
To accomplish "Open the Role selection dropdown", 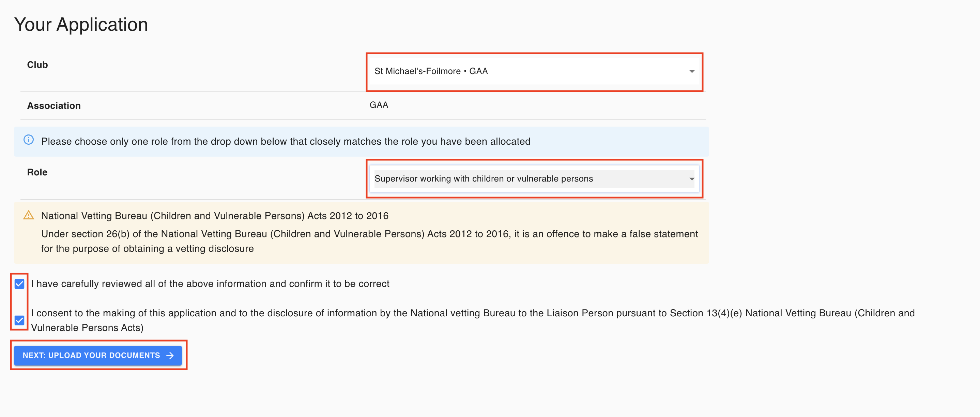I will (534, 178).
